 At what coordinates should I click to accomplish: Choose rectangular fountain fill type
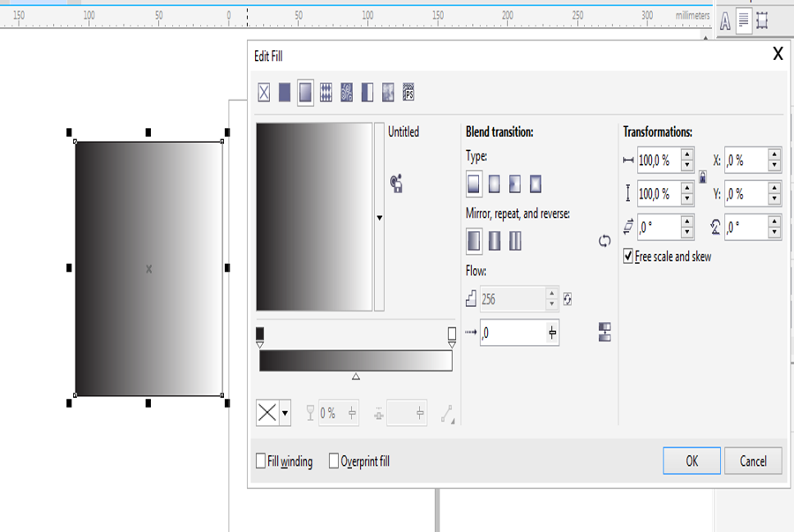(536, 184)
